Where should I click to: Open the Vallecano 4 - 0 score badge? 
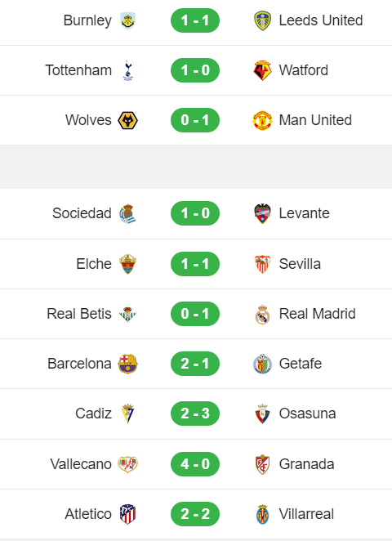coord(195,464)
